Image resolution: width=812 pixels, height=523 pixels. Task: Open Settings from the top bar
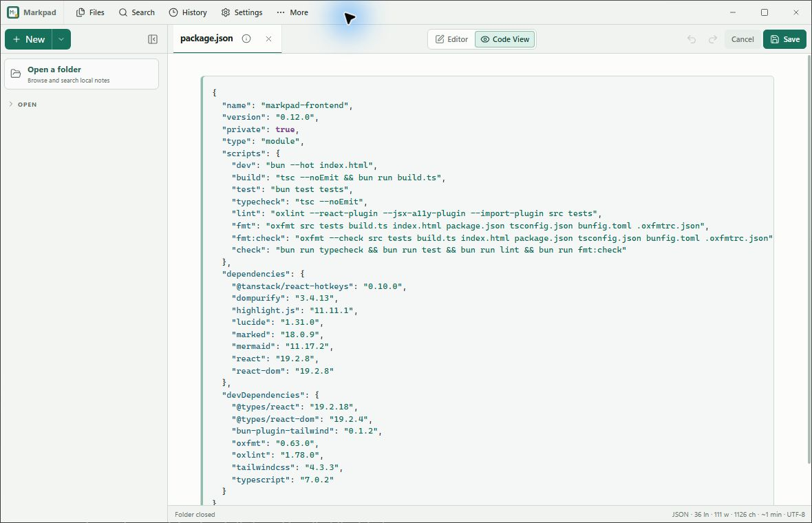[x=242, y=12]
